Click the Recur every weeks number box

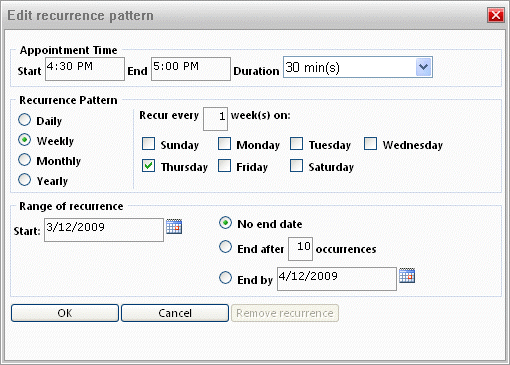tap(215, 119)
